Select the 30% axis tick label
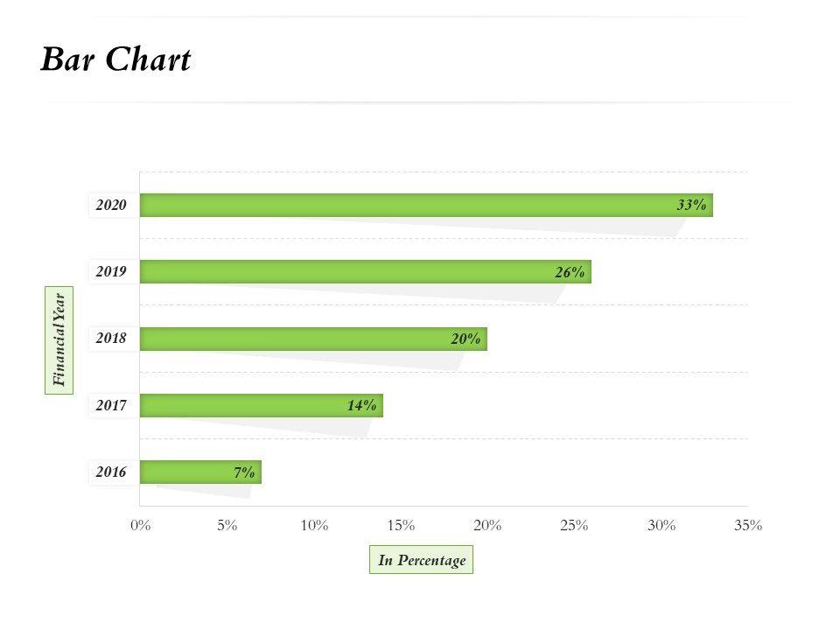This screenshot has height=630, width=840. point(661,525)
